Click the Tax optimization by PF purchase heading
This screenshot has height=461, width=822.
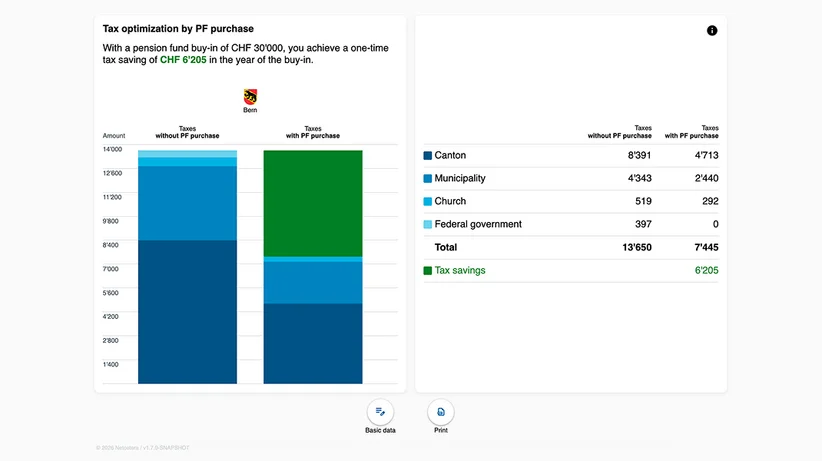178,29
